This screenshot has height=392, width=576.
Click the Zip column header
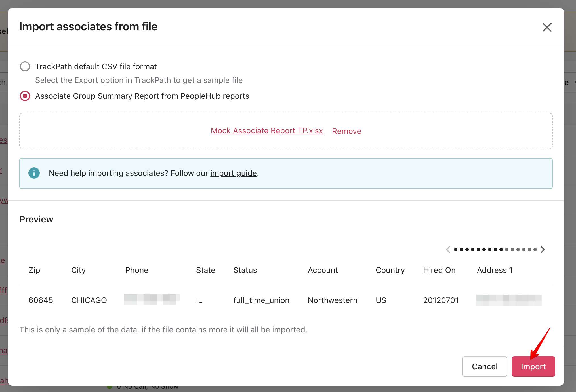click(x=34, y=270)
